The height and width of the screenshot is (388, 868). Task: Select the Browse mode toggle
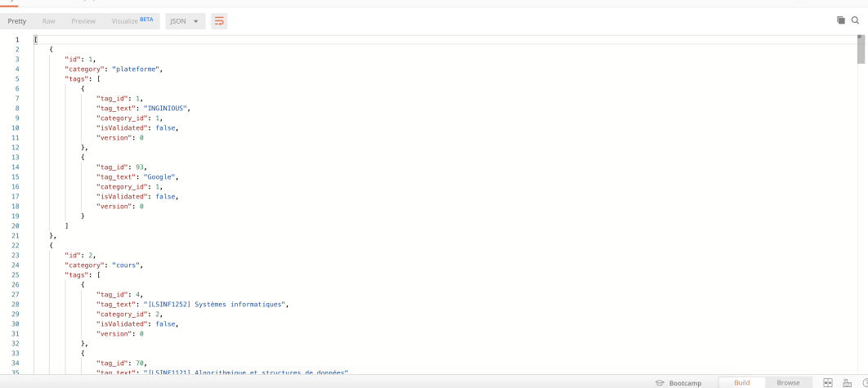tap(788, 382)
